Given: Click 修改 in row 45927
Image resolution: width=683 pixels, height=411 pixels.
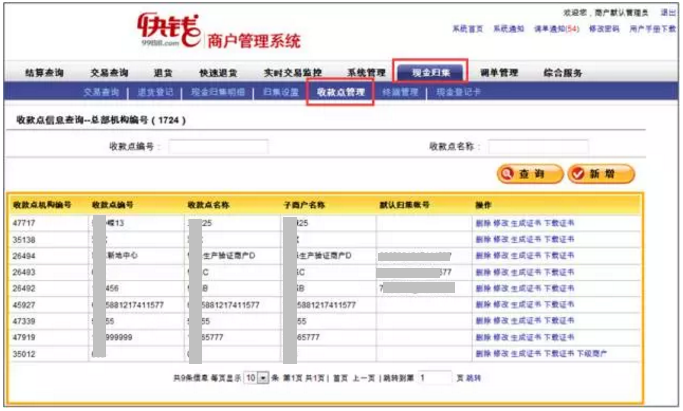Looking at the screenshot, I should (x=500, y=304).
